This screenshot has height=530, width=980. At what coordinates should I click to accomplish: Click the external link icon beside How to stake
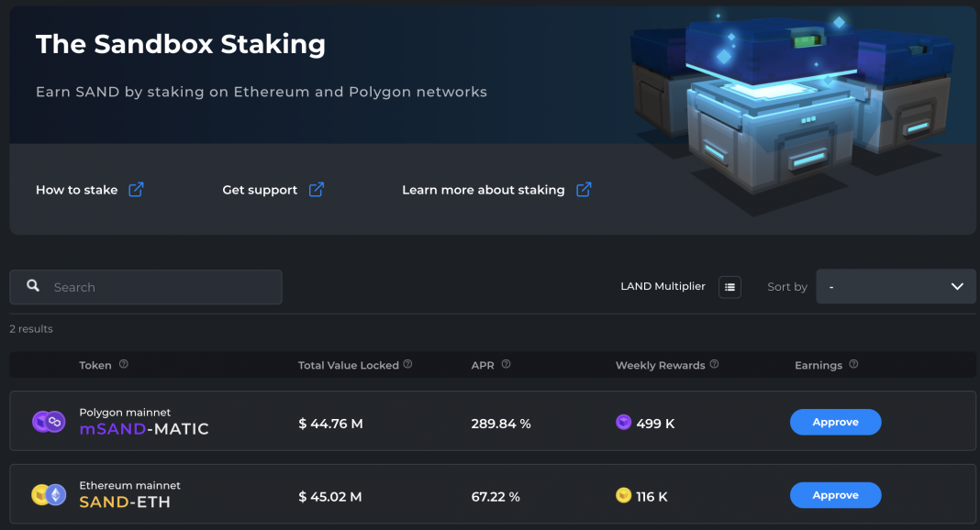coord(136,190)
